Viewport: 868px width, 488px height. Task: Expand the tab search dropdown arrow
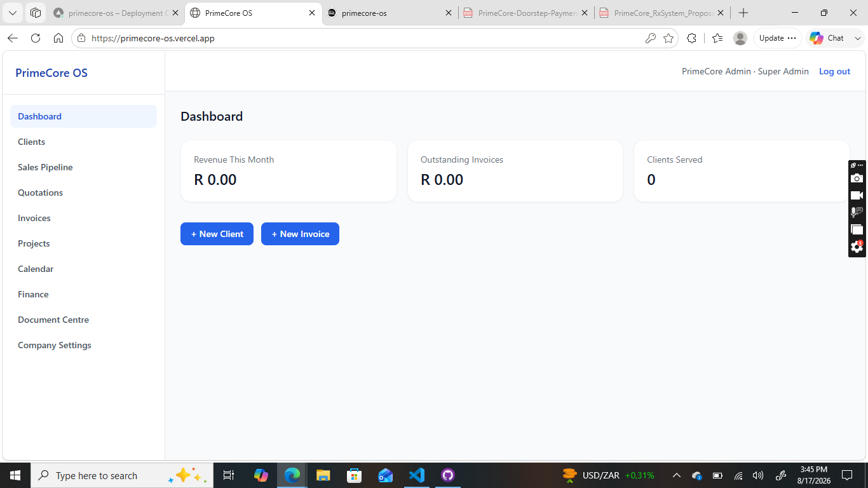13,13
